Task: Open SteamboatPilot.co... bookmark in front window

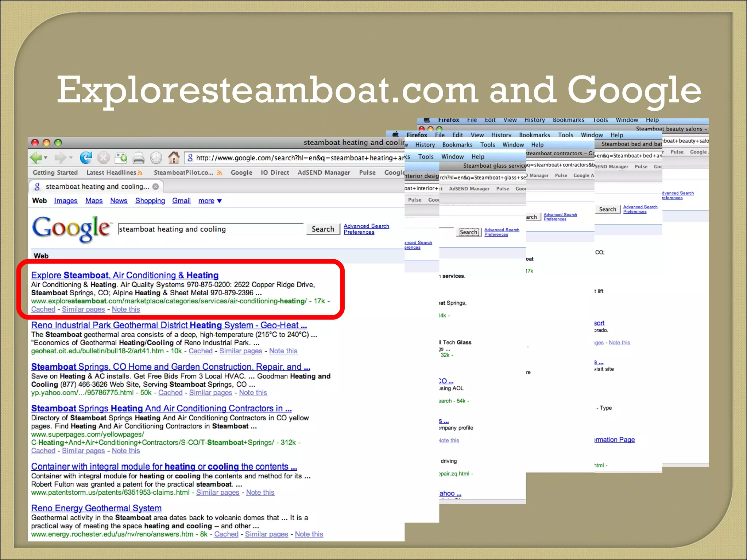Action: click(x=183, y=172)
